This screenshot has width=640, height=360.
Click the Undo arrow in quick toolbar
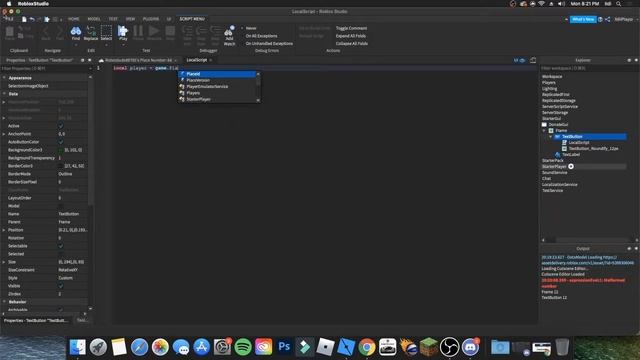pyautogui.click(x=32, y=19)
